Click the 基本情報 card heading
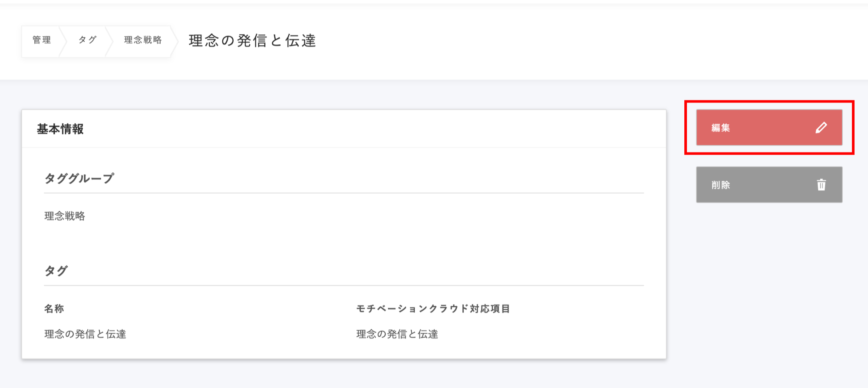Image resolution: width=868 pixels, height=388 pixels. point(60,129)
